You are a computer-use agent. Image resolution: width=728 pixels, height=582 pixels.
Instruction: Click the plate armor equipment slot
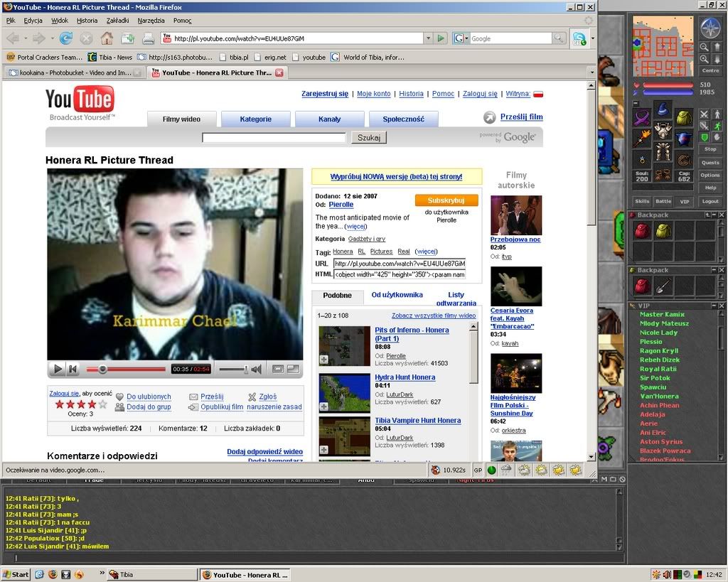click(x=663, y=131)
